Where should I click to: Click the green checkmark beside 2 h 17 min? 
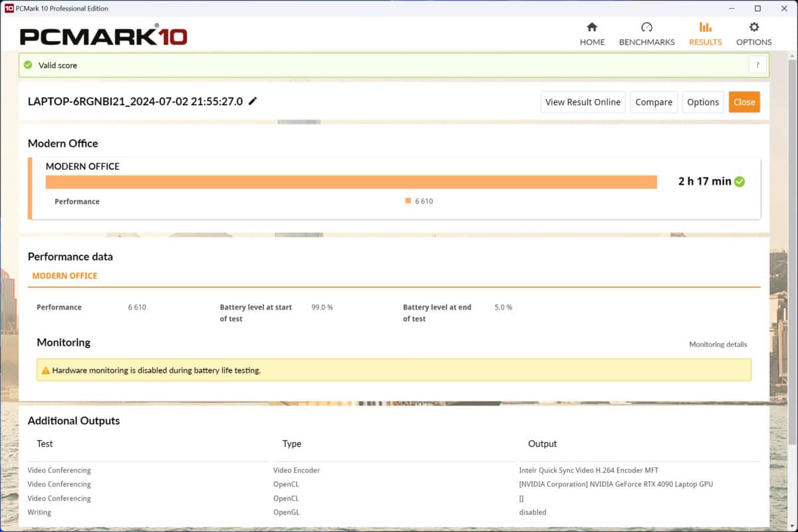coord(739,182)
